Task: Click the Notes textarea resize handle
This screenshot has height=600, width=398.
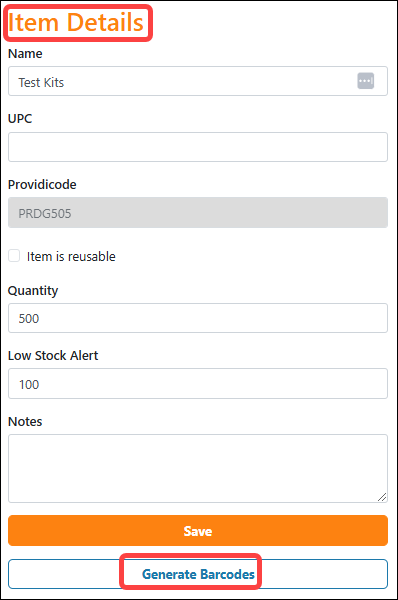Action: click(382, 497)
